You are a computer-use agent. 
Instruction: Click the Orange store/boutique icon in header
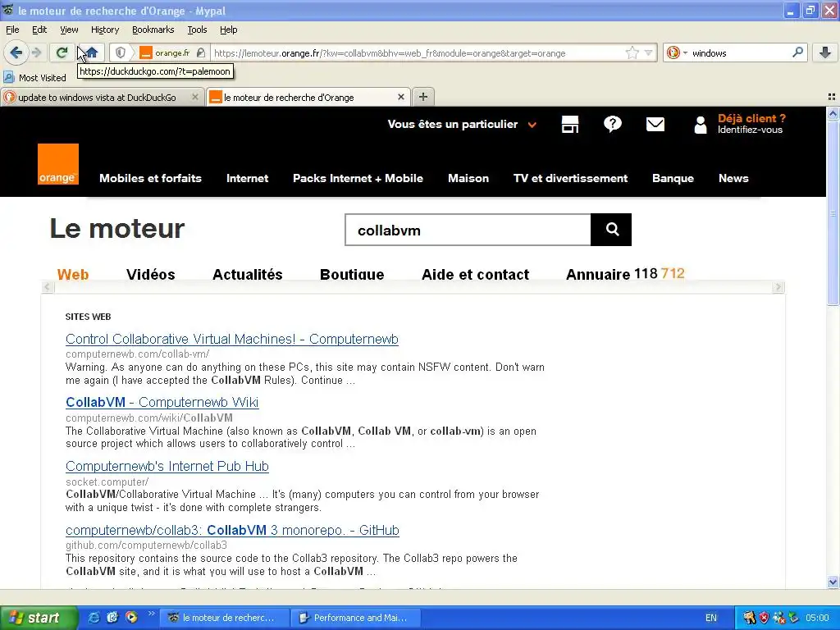point(570,125)
